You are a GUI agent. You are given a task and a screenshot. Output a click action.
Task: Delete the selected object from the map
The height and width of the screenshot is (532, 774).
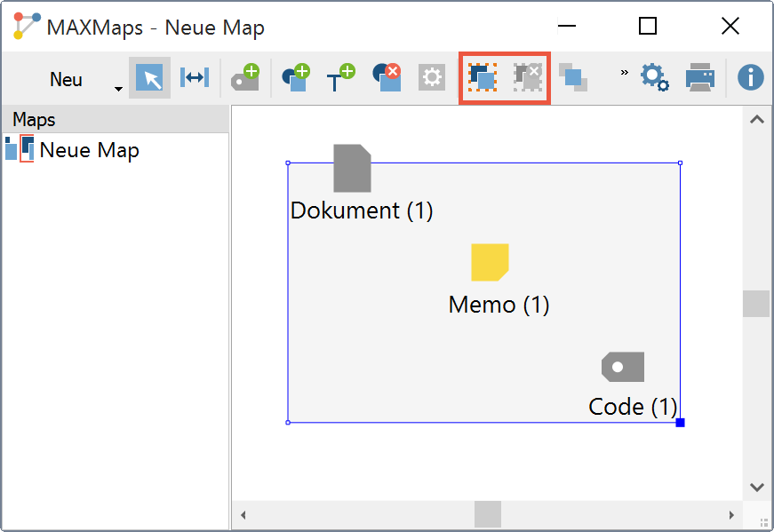point(387,78)
